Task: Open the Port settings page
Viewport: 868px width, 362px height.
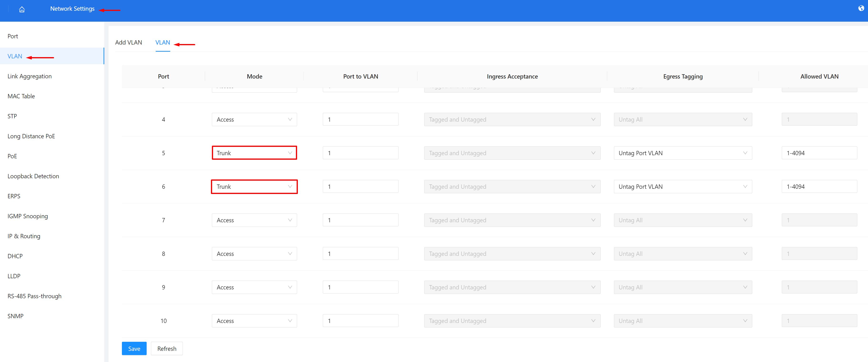Action: (12, 36)
